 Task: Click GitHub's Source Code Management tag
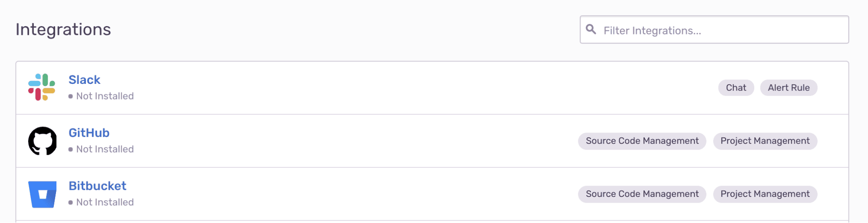coord(642,141)
